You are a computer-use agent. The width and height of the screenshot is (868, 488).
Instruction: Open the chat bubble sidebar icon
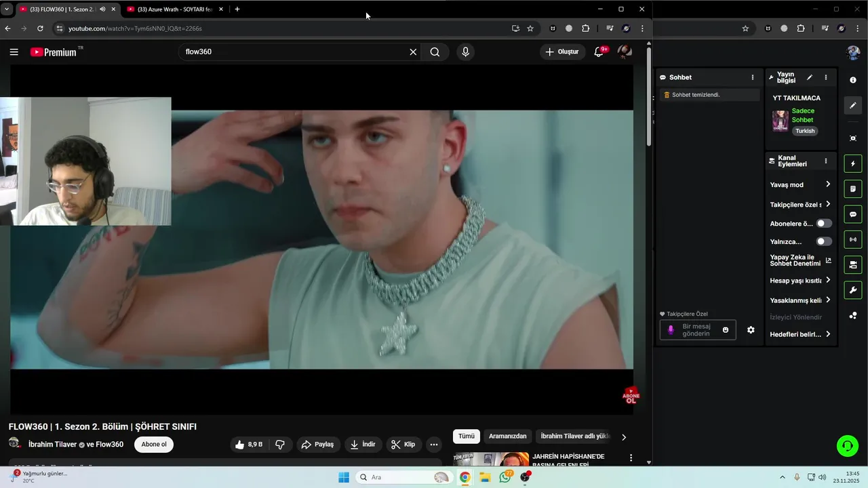click(x=853, y=214)
